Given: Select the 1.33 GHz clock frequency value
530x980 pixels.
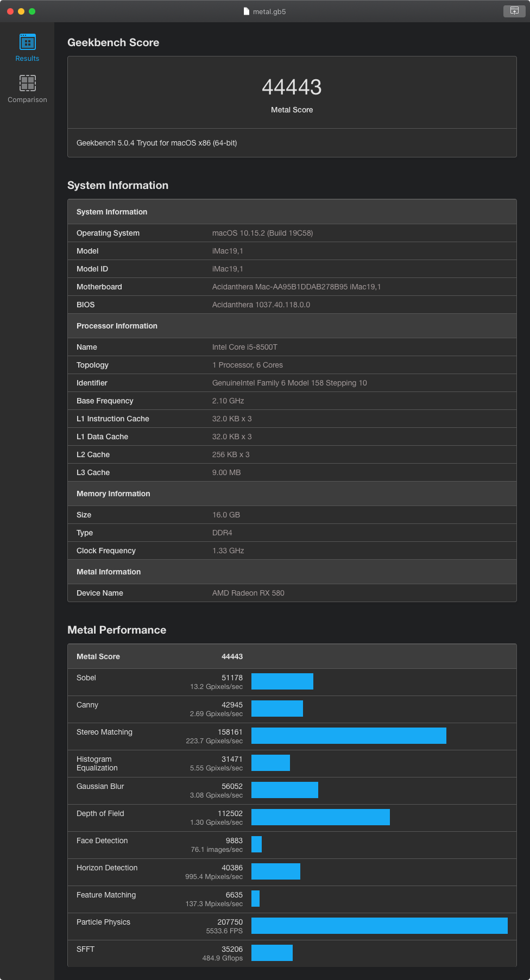Looking at the screenshot, I should click(228, 551).
